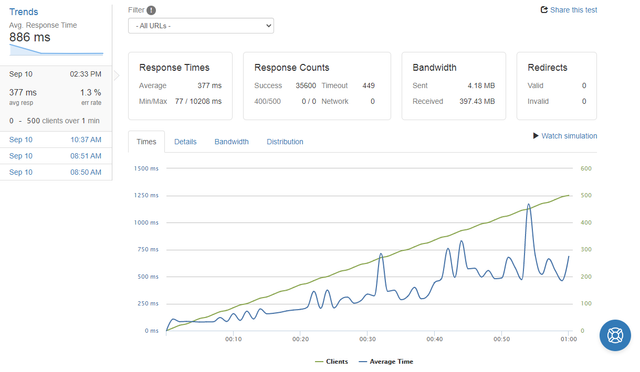Viewport: 640px width, 372px height.
Task: Switch to the Bandwidth tab
Action: 231,142
